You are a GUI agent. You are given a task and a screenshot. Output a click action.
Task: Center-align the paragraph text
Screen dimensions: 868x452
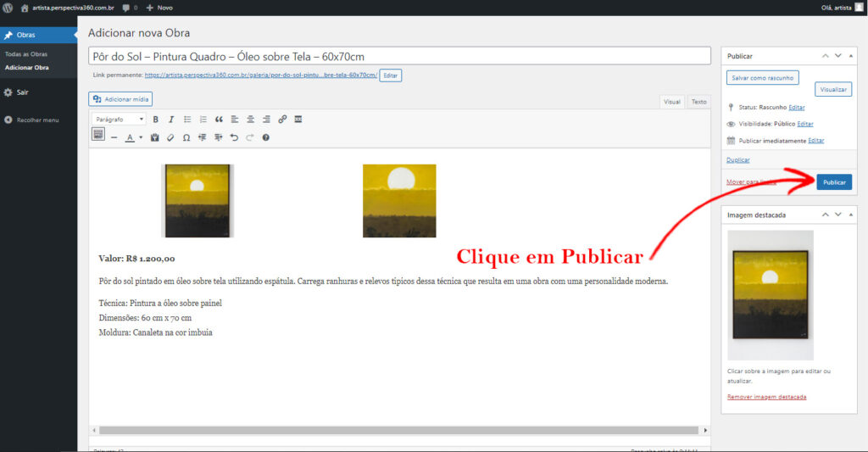250,119
